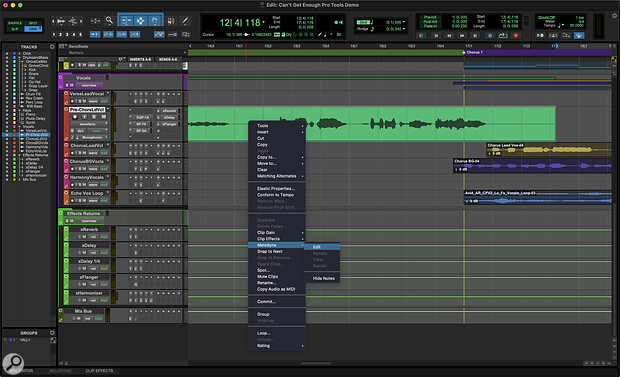
Task: Select the Grabber hand tool
Action: click(x=155, y=21)
